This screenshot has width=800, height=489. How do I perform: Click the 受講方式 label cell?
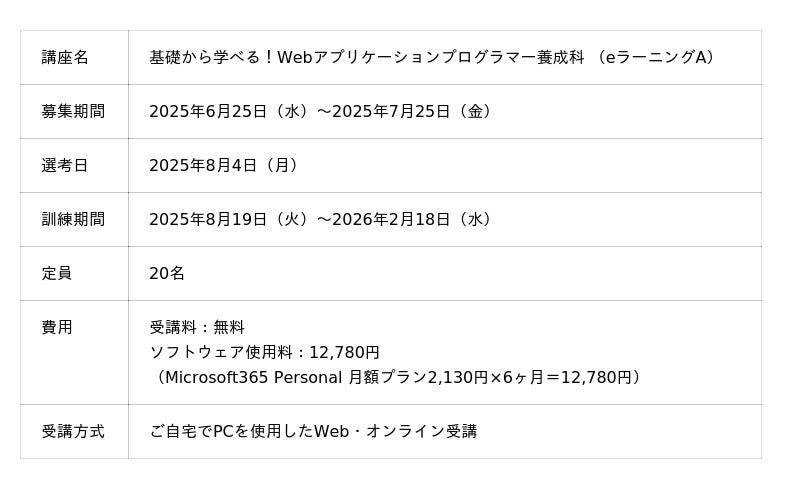(73, 432)
